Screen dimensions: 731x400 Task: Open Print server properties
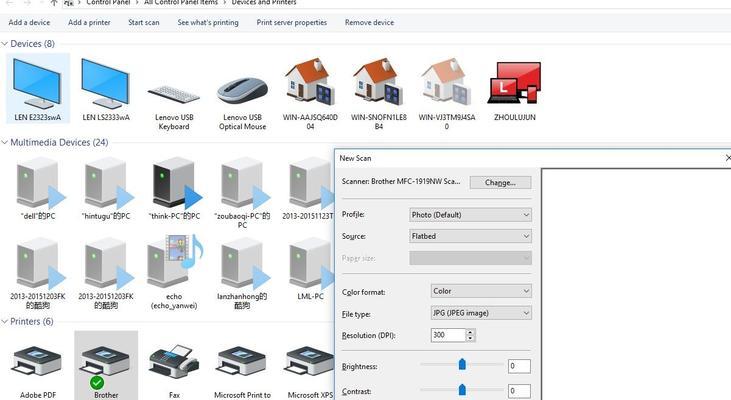pyautogui.click(x=291, y=22)
